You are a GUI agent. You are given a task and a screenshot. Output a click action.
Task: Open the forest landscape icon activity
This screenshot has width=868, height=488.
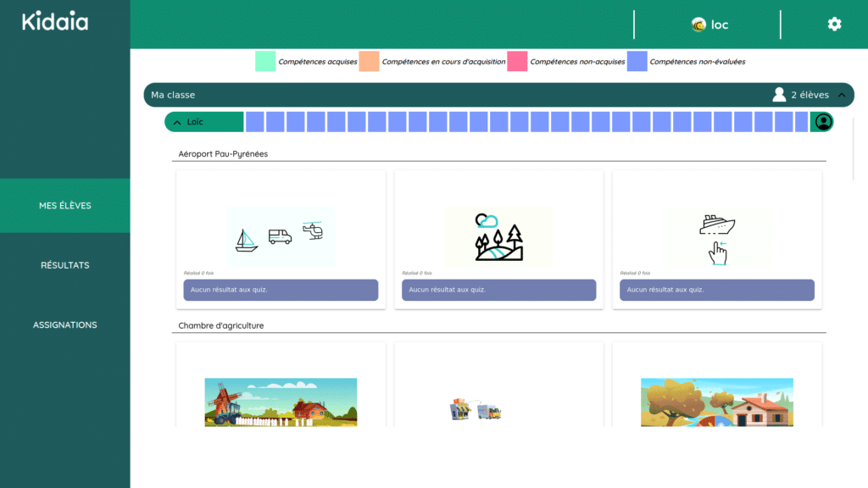[498, 236]
